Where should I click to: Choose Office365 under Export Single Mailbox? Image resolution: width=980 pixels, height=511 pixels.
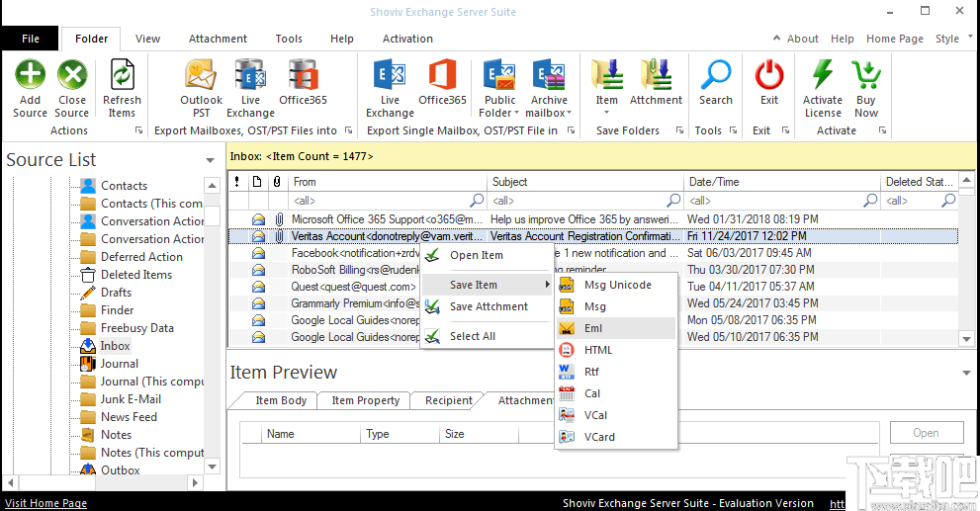click(x=442, y=74)
